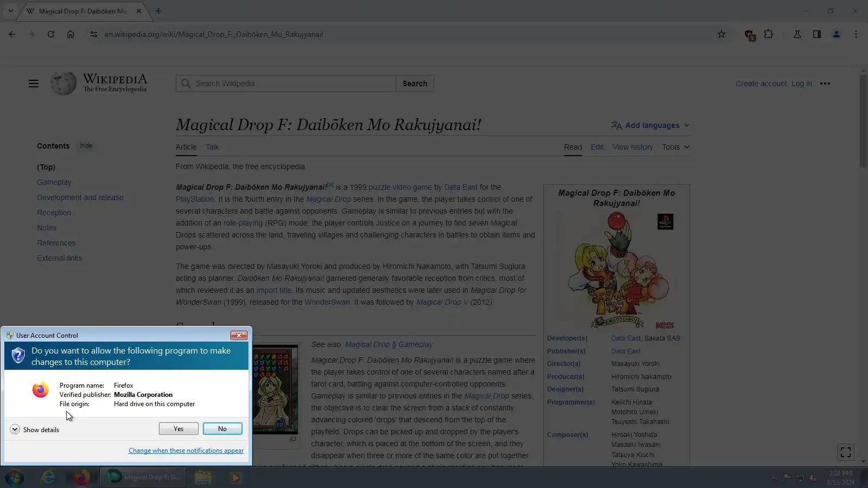Expand the Tools dropdown
868x488 pixels.
tap(676, 147)
